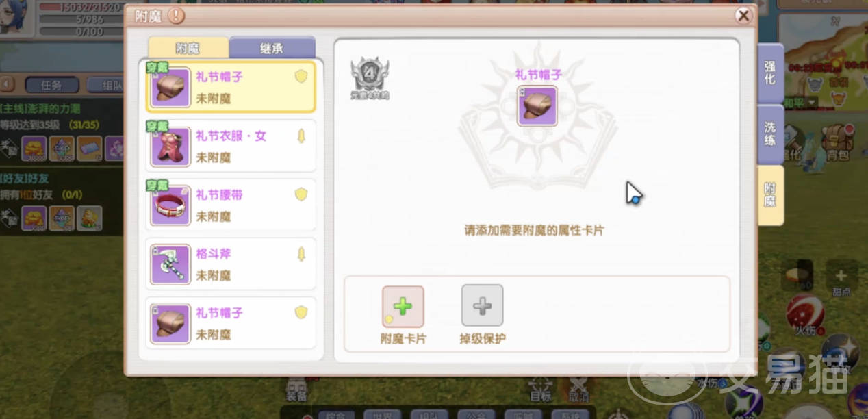Switch to the 继承 tab
The width and height of the screenshot is (868, 419).
tap(272, 49)
